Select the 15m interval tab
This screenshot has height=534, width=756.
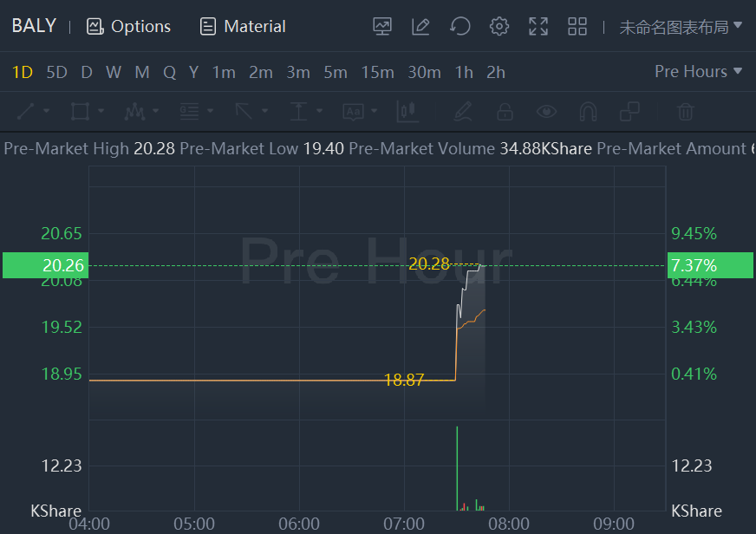click(377, 72)
